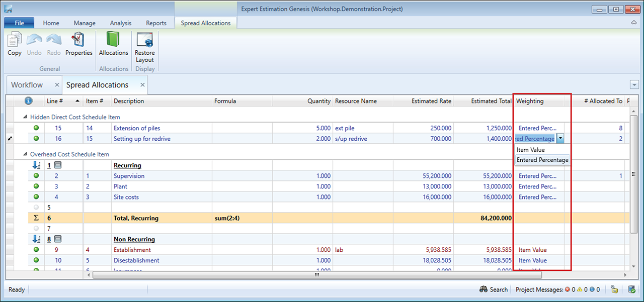
Task: Toggle the green status dot on line 15
Action: pos(36,128)
